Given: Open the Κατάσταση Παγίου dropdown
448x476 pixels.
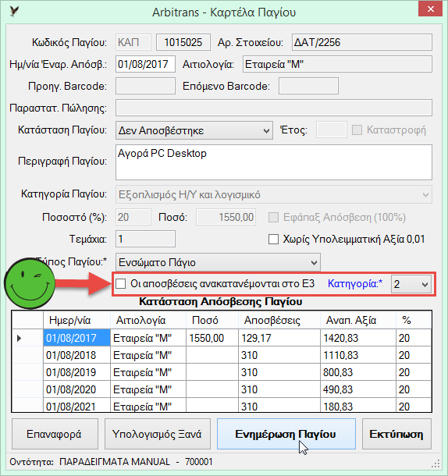Looking at the screenshot, I should pyautogui.click(x=194, y=130).
